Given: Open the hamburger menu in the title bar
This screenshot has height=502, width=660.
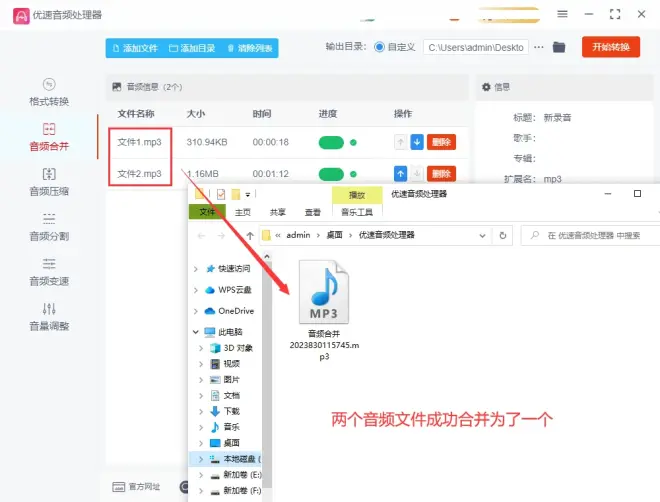Looking at the screenshot, I should tap(562, 14).
